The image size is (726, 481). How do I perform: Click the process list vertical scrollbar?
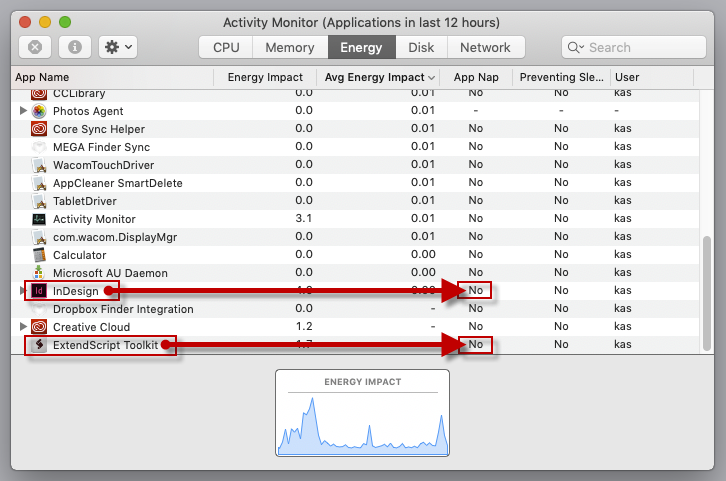[x=707, y=293]
